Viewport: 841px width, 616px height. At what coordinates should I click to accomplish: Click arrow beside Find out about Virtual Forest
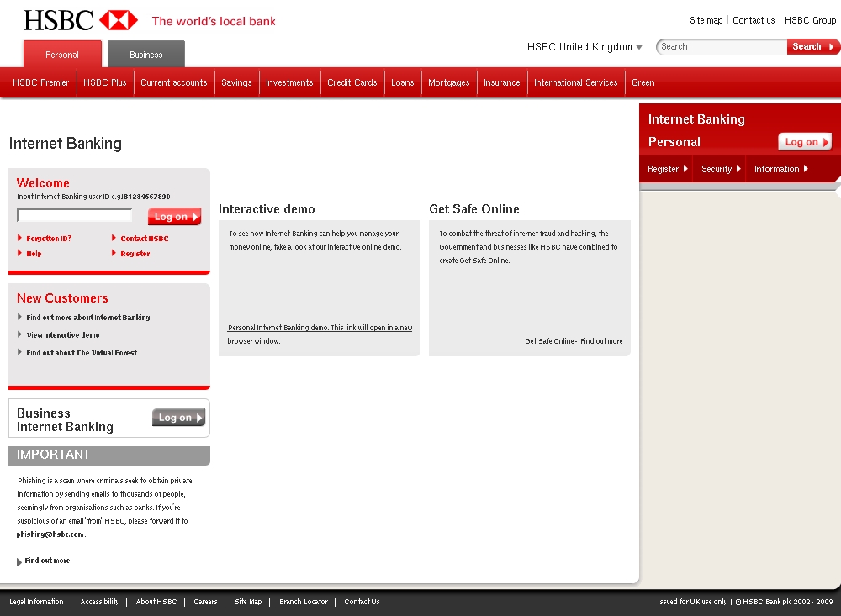coord(19,353)
